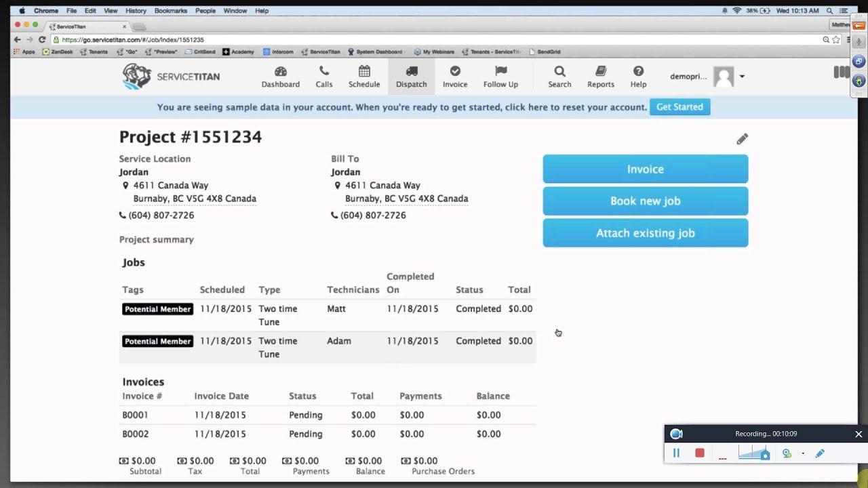
Task: Click the Jobs section heading
Action: tap(134, 262)
